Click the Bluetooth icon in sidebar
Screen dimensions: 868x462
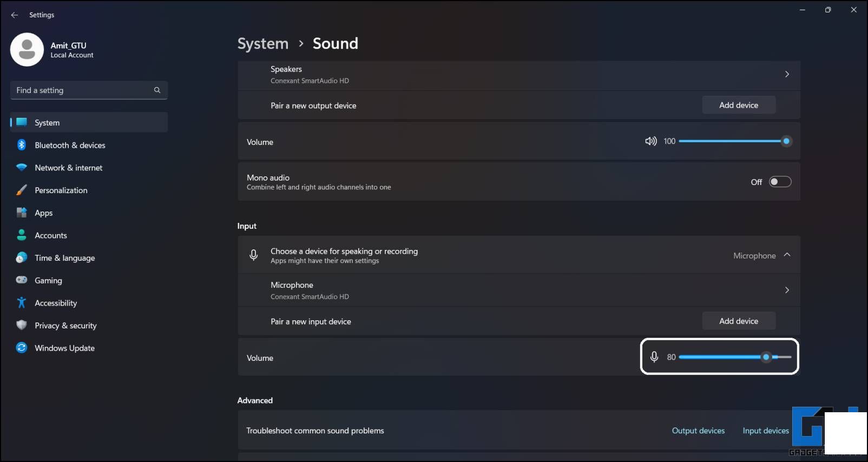click(x=22, y=145)
